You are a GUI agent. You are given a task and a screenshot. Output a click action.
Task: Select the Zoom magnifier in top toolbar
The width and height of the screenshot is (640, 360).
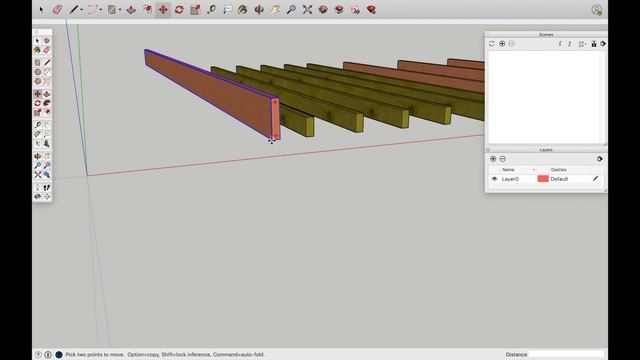coord(291,9)
